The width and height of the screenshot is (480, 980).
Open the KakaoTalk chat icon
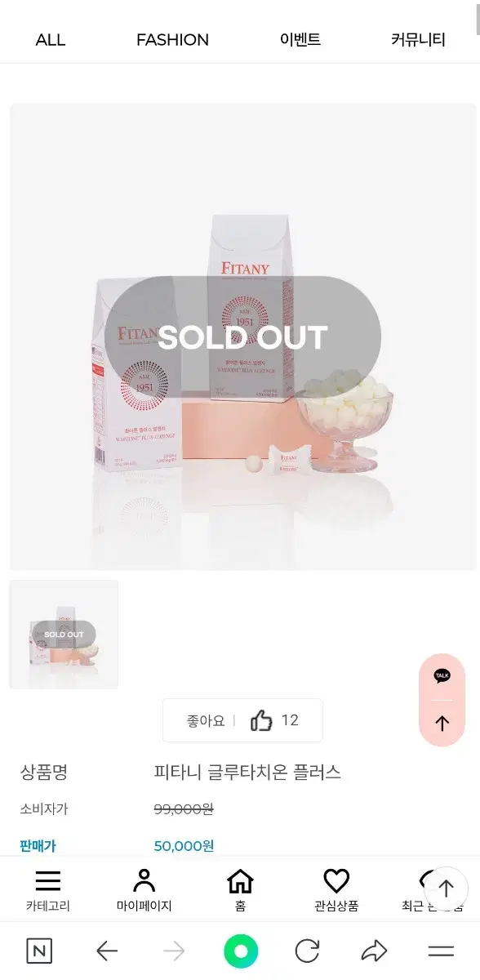442,676
